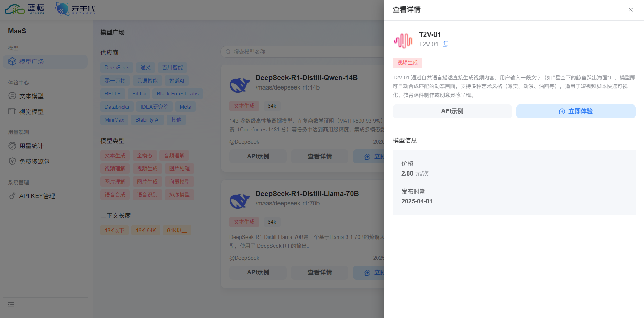Select context length 64K以上

pos(177,231)
